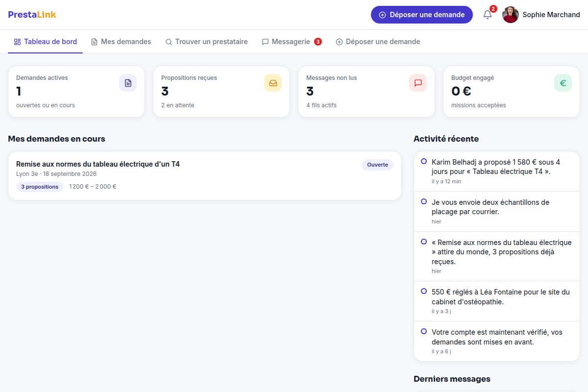Click the 3 propositions pill
This screenshot has width=588, height=392.
click(x=40, y=187)
